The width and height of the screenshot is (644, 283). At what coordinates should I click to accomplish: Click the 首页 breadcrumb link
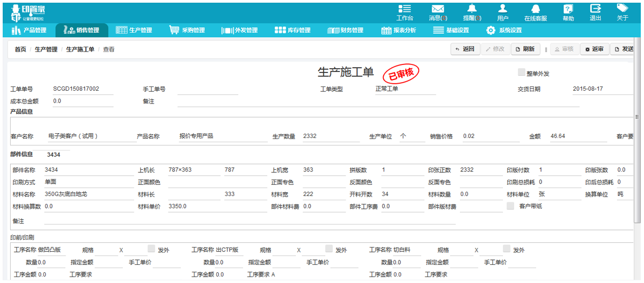[x=20, y=49]
